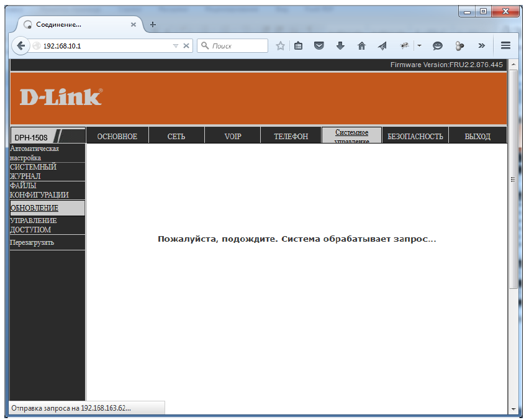Open a new browser tab with plus button
The height and width of the screenshot is (420, 529).
tap(153, 25)
